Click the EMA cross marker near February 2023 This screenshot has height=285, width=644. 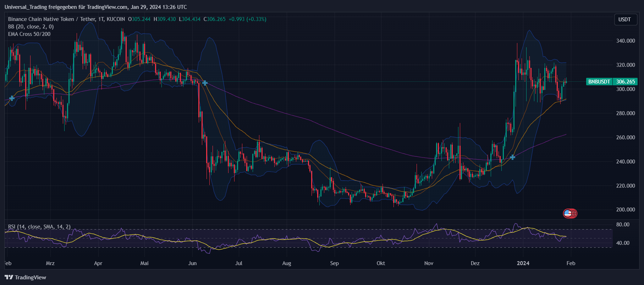(12, 98)
